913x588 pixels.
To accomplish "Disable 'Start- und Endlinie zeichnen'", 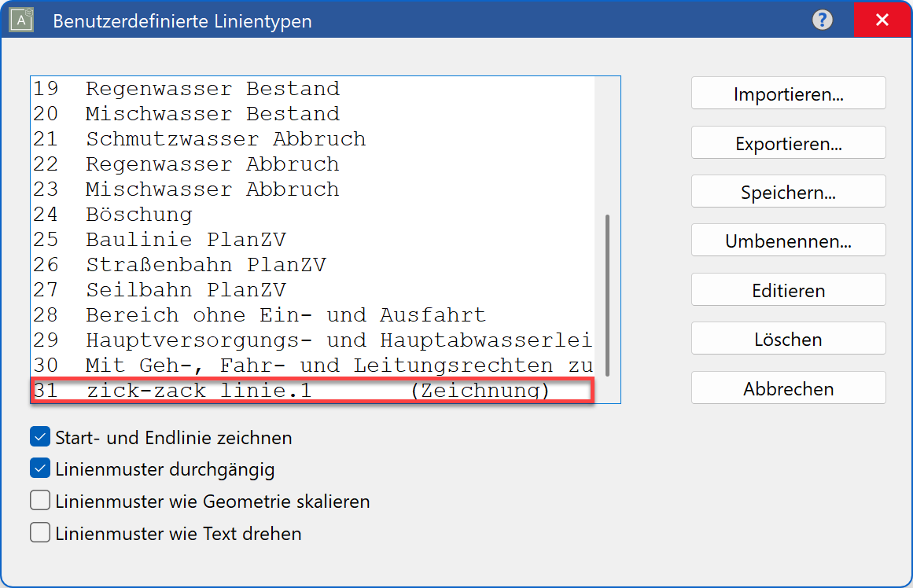I will point(39,438).
